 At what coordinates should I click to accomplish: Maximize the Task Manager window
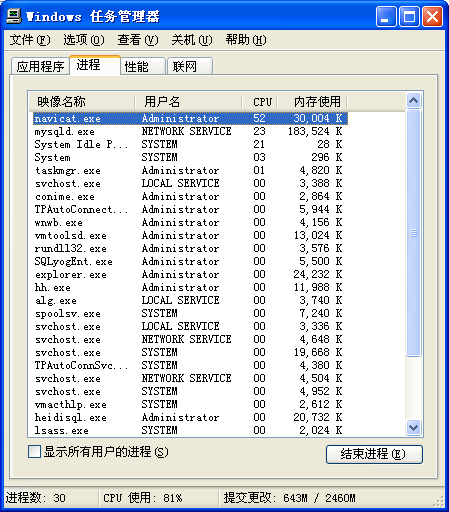(x=409, y=16)
